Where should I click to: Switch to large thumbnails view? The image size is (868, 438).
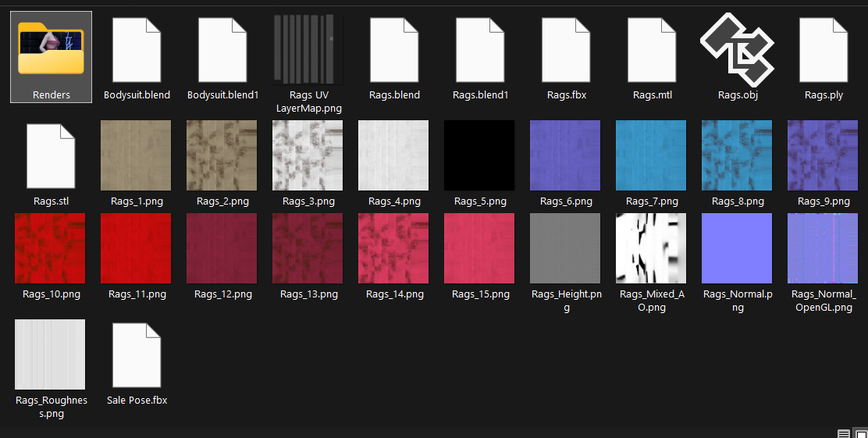[860, 433]
